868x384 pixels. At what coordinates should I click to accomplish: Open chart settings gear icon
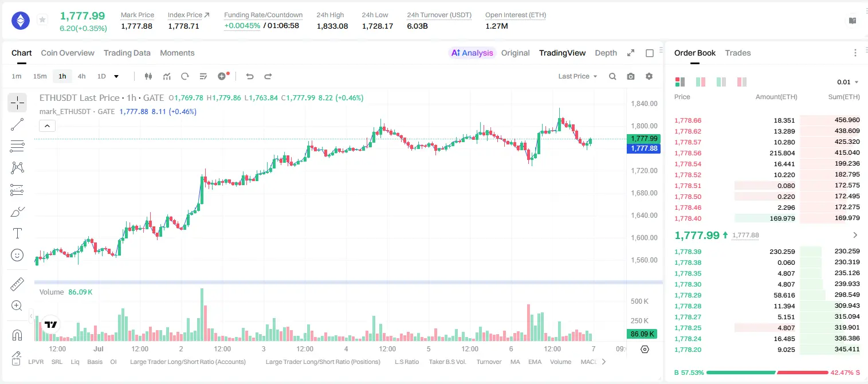pyautogui.click(x=649, y=76)
